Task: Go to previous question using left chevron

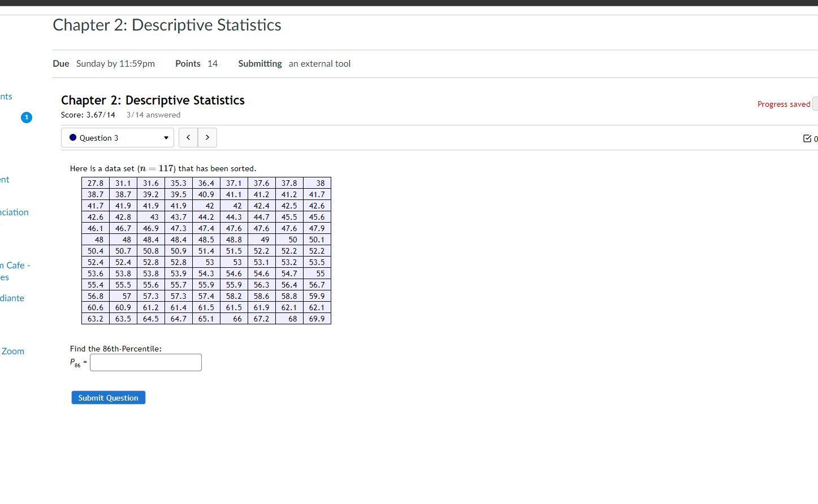Action: [188, 137]
